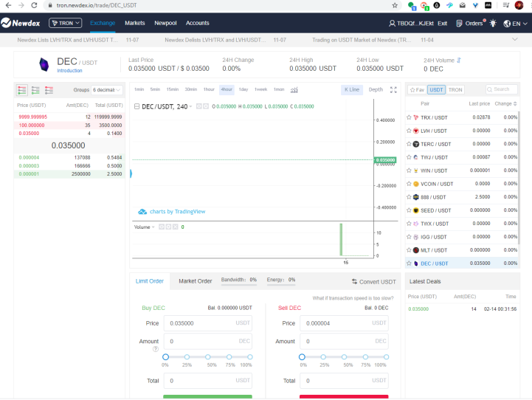Switch to Market Order tab
Image resolution: width=532 pixels, height=400 pixels.
pos(195,281)
